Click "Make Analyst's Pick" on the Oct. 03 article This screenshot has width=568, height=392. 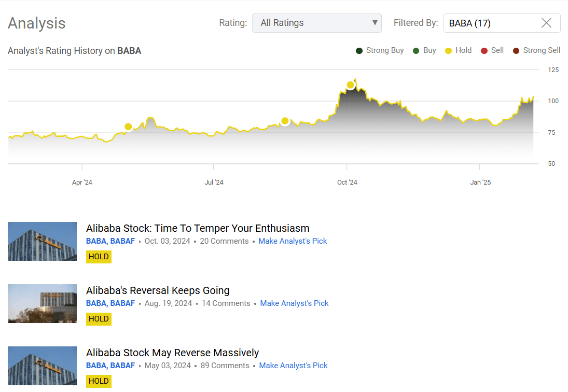(293, 241)
